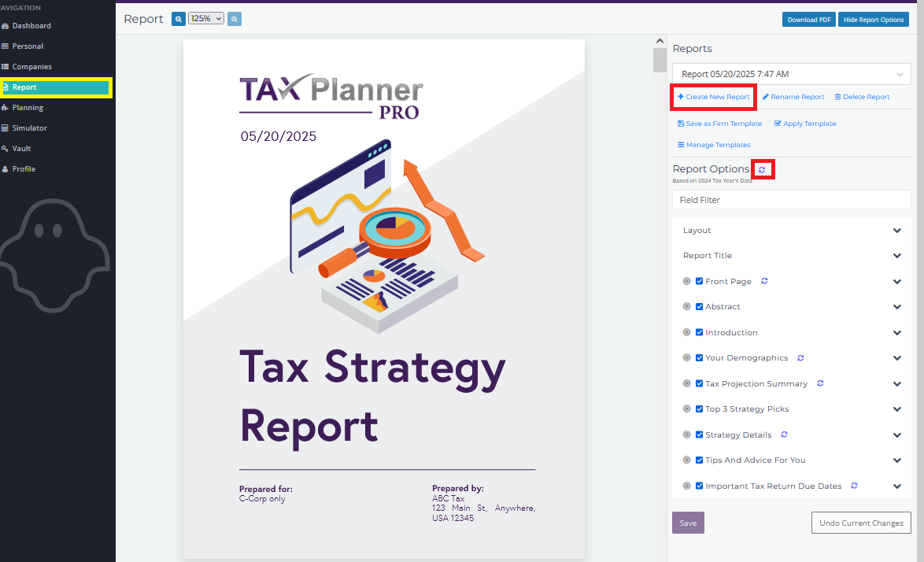Open the Report 05/20/2025 7:47 AM dropdown
The image size is (924, 562).
[792, 74]
